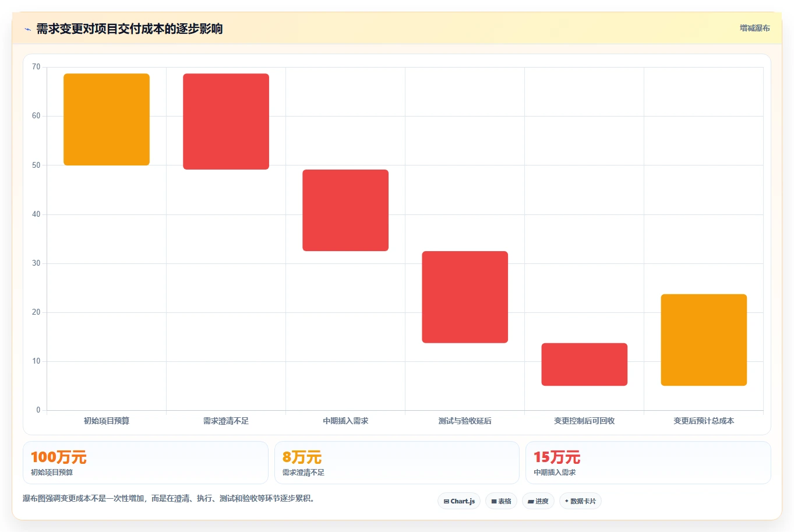Screen dimensions: 794x532
Task: Click the 15万元 value card
Action: click(x=648, y=463)
